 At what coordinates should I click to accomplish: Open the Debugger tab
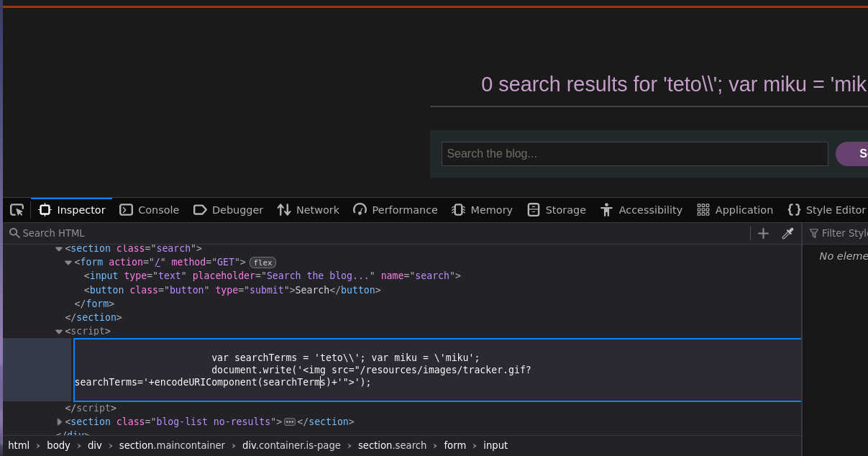[228, 210]
